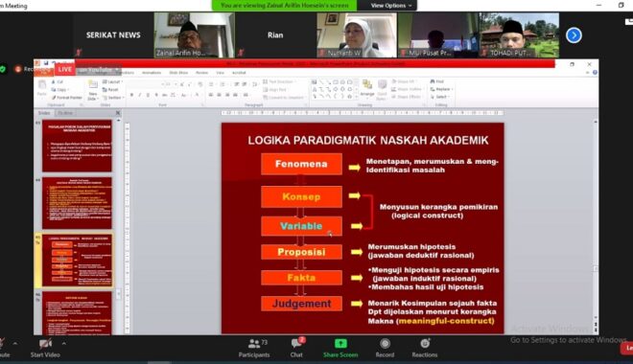Click the green encryption shield icon
The height and width of the screenshot is (364, 633).
[x=3, y=69]
